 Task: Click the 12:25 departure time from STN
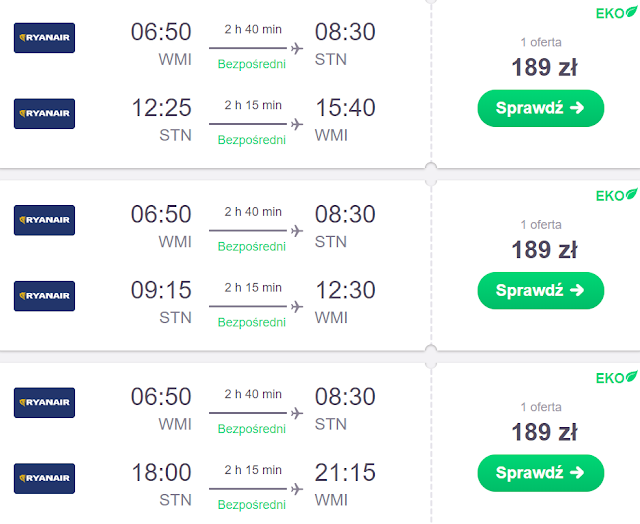161,107
